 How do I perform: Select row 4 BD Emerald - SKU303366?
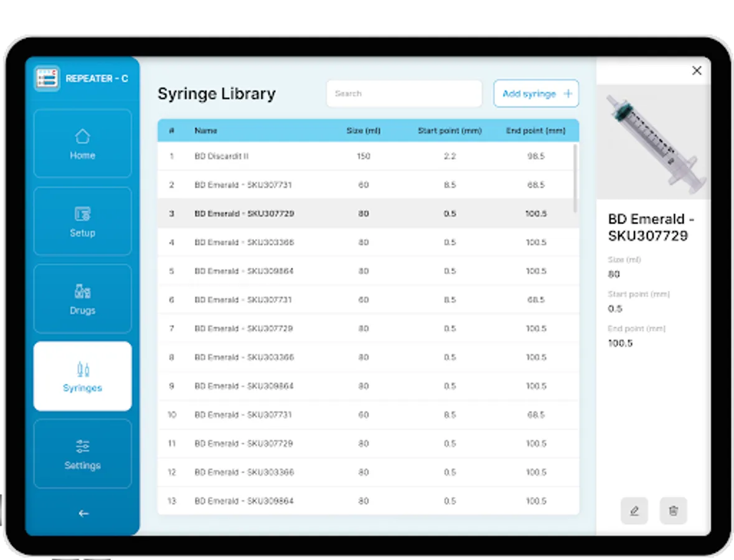[368, 242]
